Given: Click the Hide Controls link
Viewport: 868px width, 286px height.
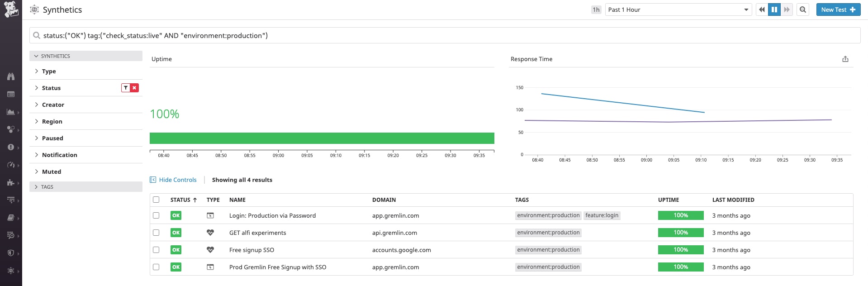Looking at the screenshot, I should [177, 180].
